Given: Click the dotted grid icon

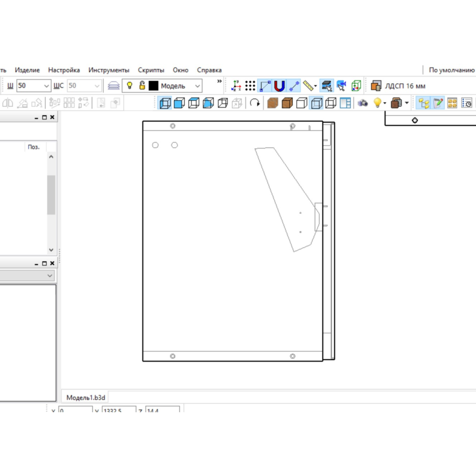Looking at the screenshot, I should coord(250,86).
